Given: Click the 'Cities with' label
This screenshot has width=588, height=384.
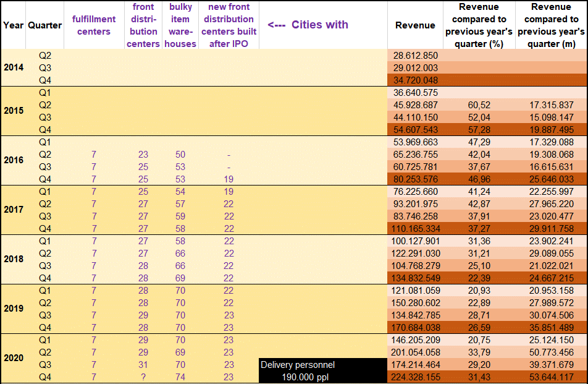Looking at the screenshot, I should click(320, 24).
